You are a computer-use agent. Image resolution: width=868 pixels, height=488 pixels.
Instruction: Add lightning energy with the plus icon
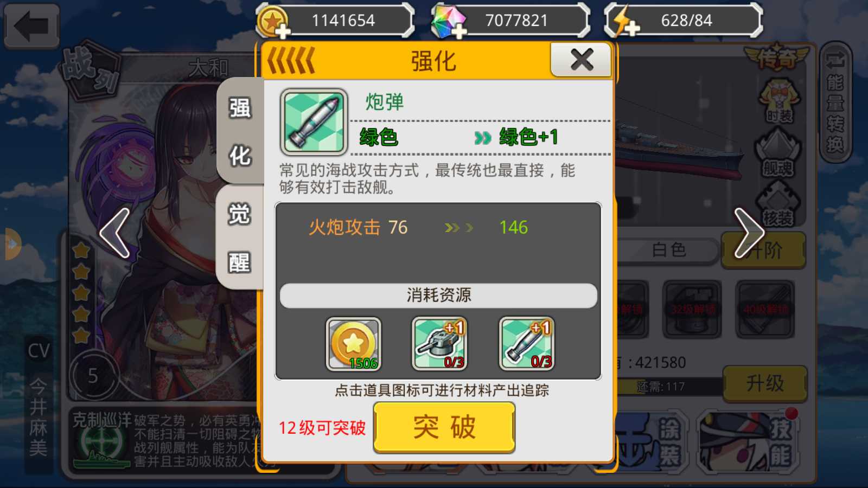click(632, 28)
